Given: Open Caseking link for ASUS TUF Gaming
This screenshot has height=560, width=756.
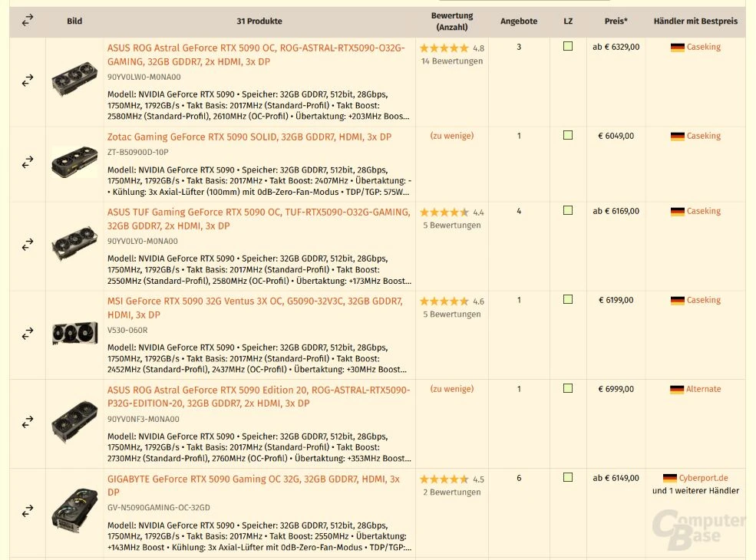Looking at the screenshot, I should pos(704,211).
